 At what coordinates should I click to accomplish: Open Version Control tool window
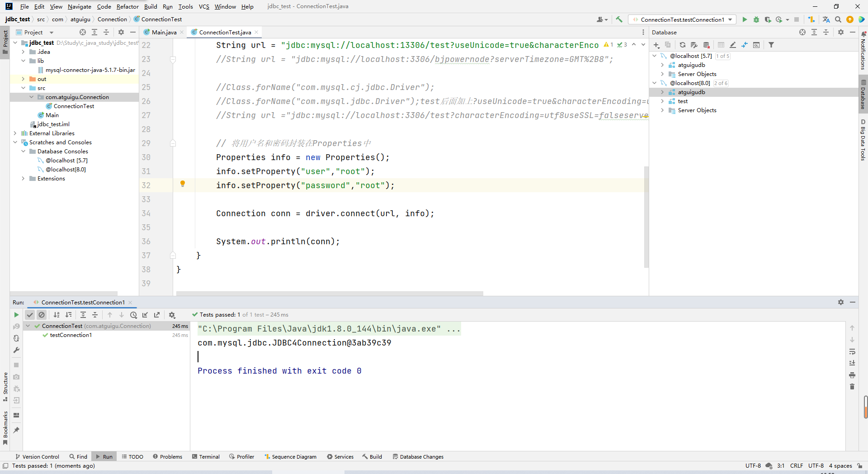tap(37, 457)
